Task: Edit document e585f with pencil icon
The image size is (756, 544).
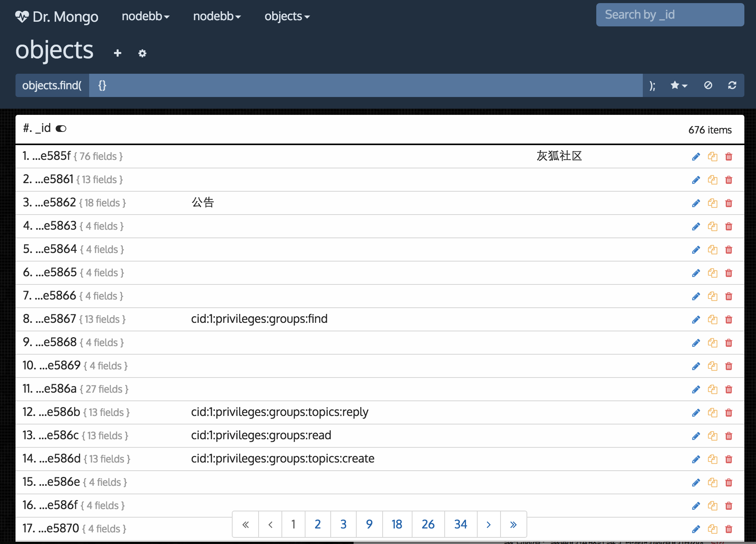Action: pos(696,157)
